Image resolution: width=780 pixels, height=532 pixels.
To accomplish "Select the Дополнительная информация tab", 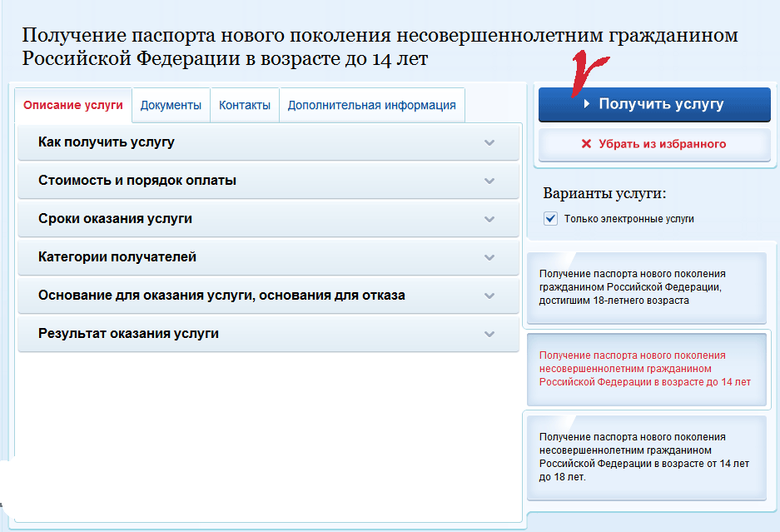I will (x=371, y=106).
